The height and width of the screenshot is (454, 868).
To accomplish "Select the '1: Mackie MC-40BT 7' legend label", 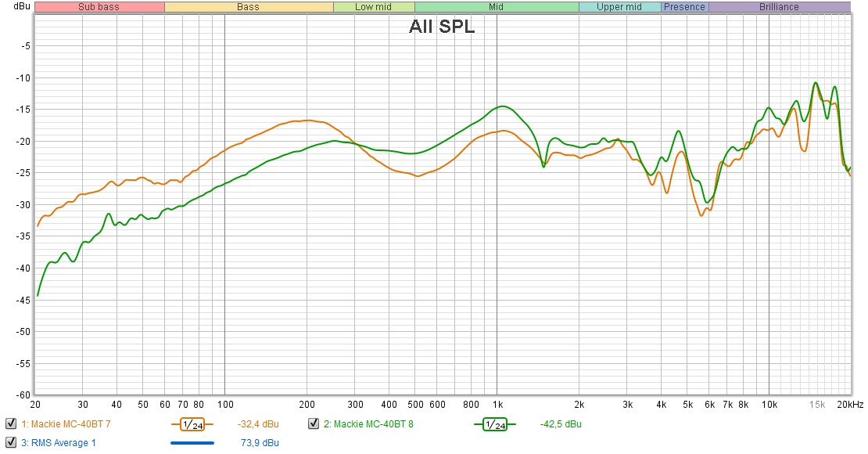I will (x=66, y=424).
